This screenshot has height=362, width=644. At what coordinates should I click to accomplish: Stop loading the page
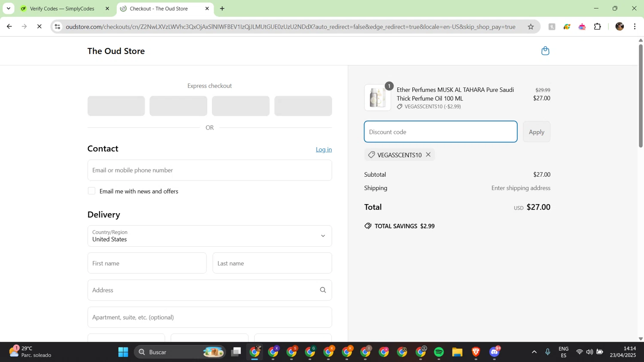(x=39, y=27)
